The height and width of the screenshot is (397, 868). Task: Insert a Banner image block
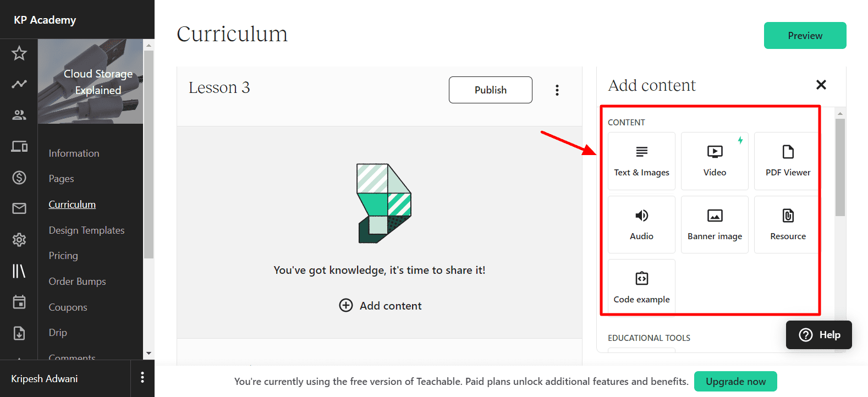(x=715, y=224)
